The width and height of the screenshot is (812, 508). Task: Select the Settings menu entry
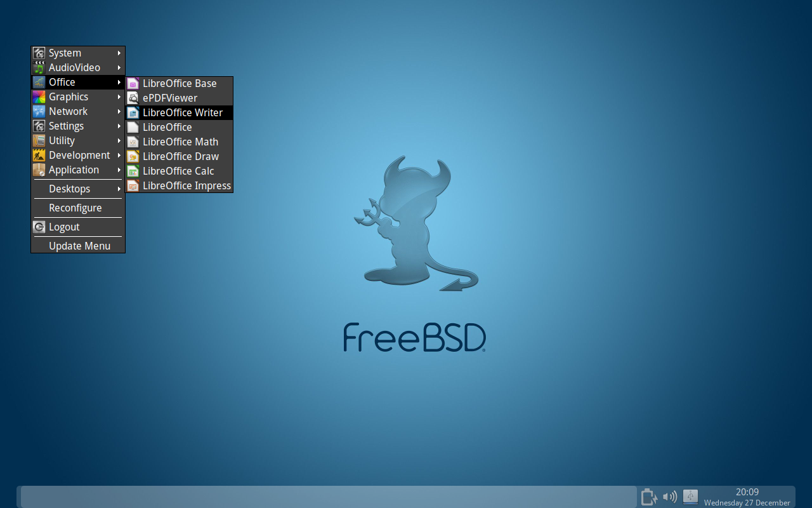click(66, 126)
